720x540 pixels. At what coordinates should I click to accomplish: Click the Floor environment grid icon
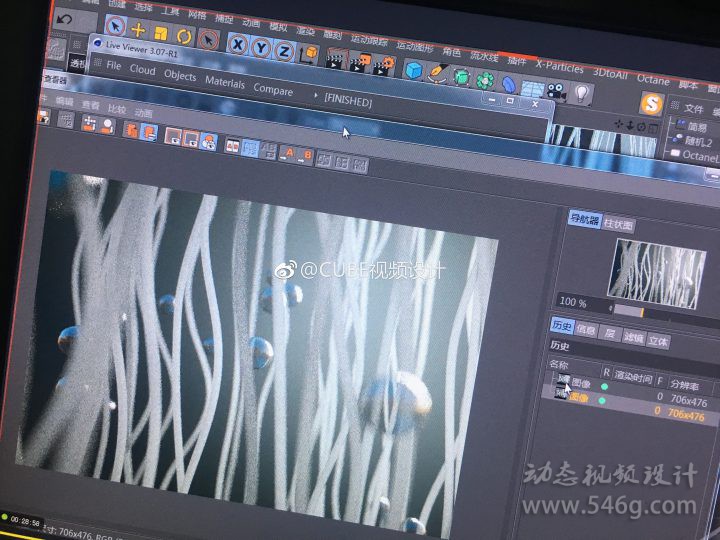pyautogui.click(x=532, y=87)
